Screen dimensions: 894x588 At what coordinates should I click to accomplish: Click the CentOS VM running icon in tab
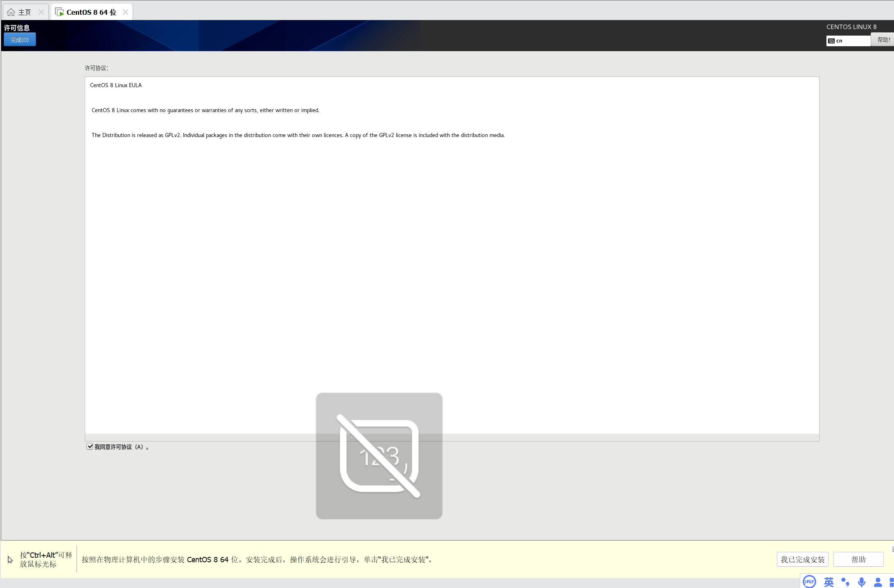(59, 12)
